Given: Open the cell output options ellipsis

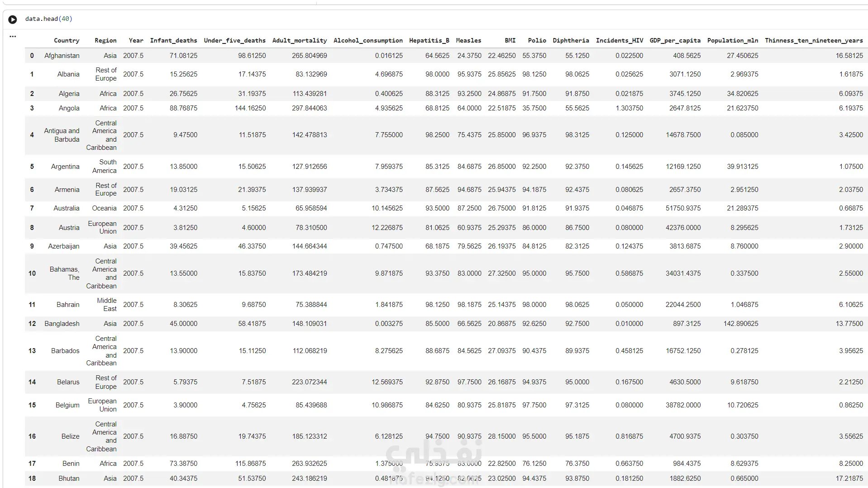Looking at the screenshot, I should tap(13, 36).
